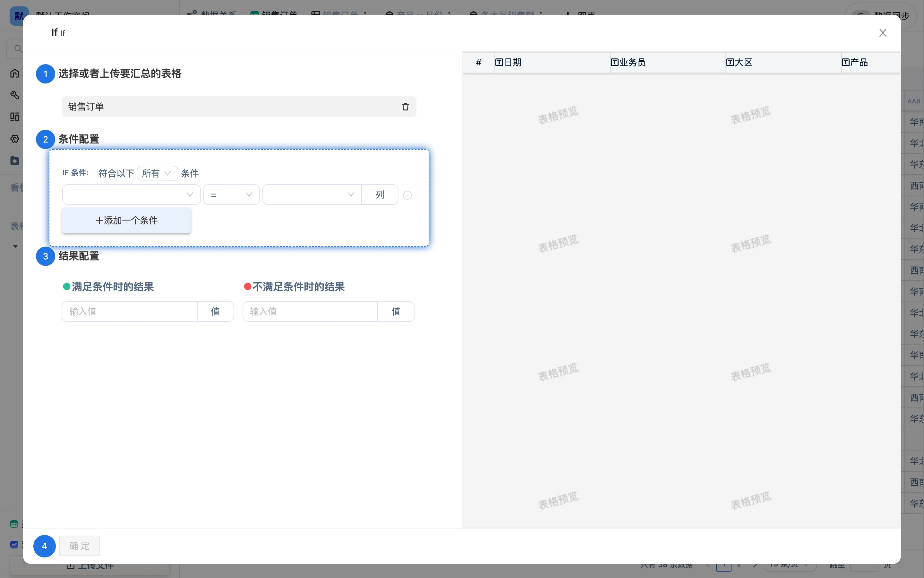
Task: Select the 日期 column header
Action: pyautogui.click(x=552, y=62)
